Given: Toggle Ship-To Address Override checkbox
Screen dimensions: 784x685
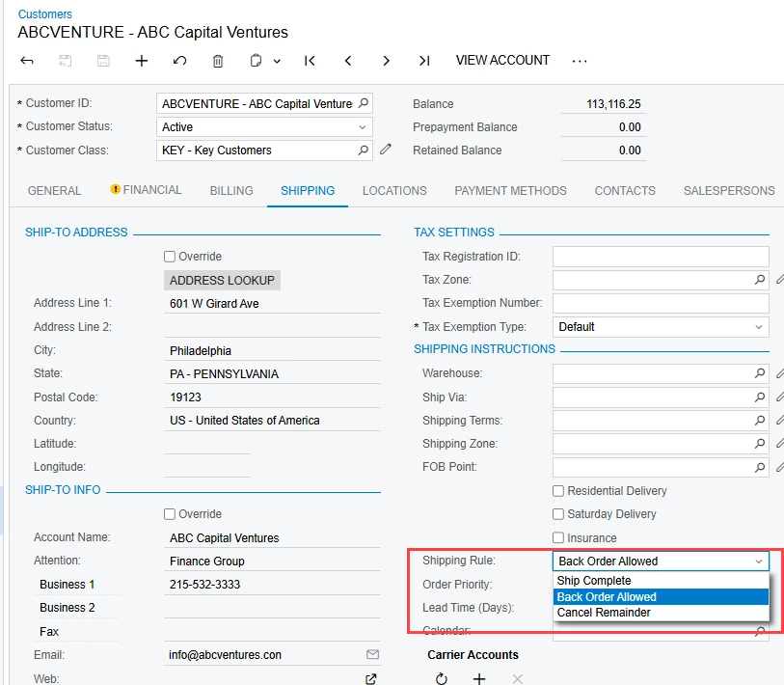Looking at the screenshot, I should (x=170, y=257).
